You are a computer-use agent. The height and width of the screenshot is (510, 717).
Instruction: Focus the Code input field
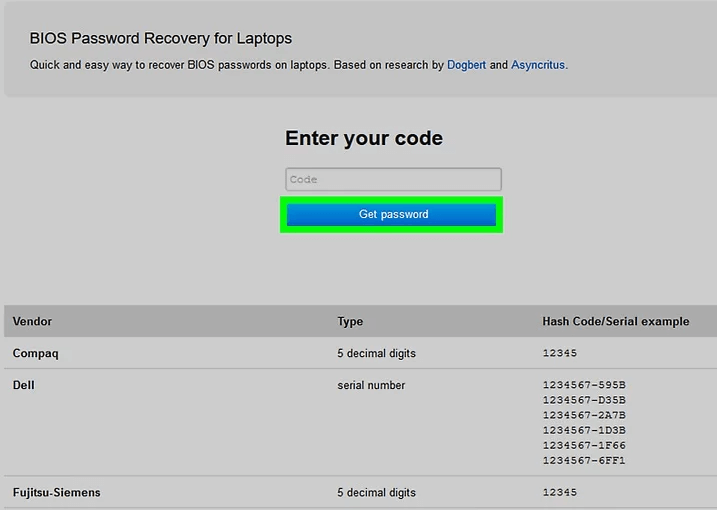point(393,179)
